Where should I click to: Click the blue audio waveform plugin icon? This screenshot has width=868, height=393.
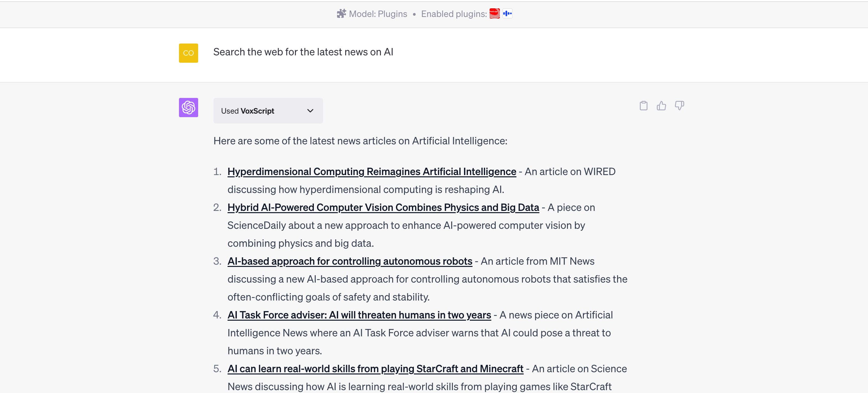tap(507, 14)
